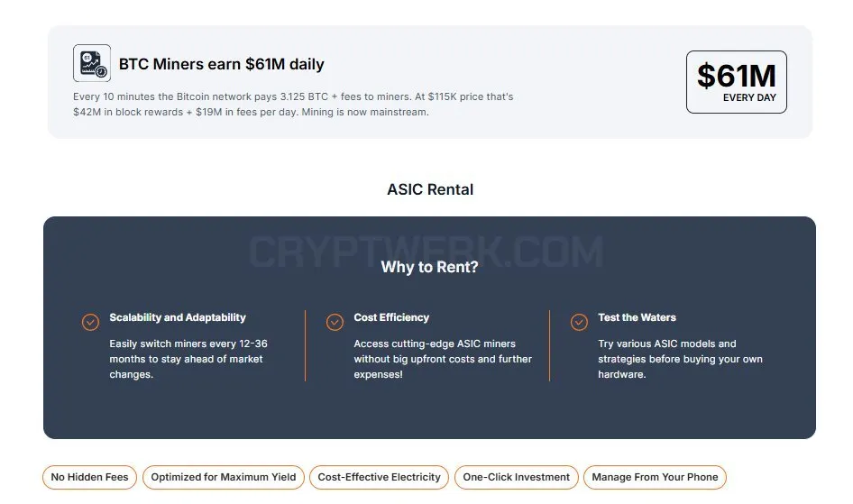The image size is (853, 504).
Task: Click the Scalability and Adaptability checkmark icon
Action: (90, 322)
